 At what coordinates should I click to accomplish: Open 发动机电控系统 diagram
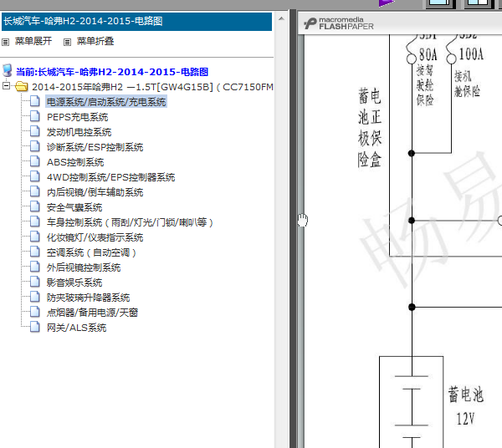tap(79, 132)
